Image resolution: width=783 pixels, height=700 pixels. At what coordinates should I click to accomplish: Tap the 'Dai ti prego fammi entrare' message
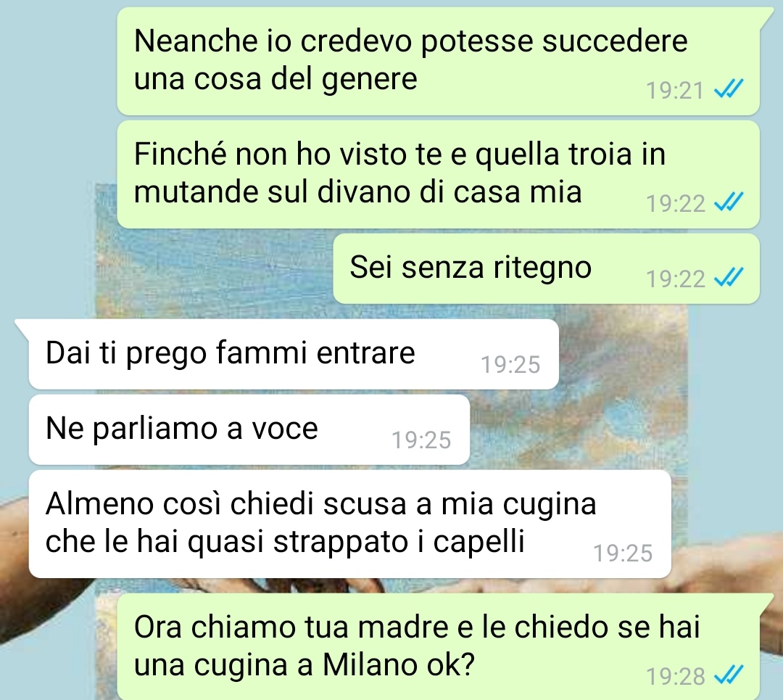pyautogui.click(x=294, y=354)
